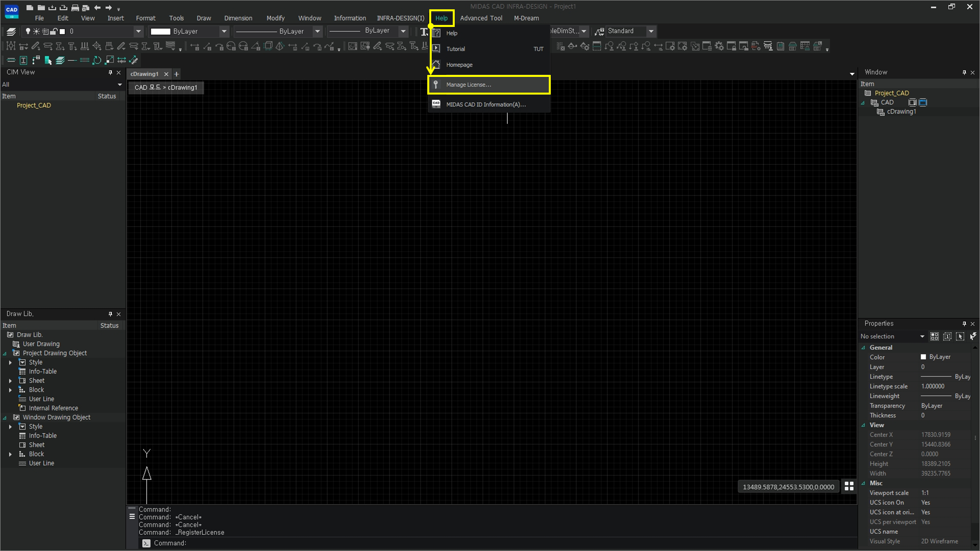Close the cDrawing1 tab
Image resolution: width=980 pixels, height=551 pixels.
(x=166, y=74)
